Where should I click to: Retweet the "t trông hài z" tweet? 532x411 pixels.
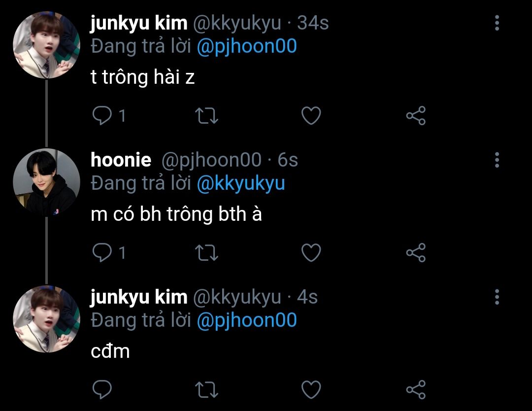pyautogui.click(x=206, y=115)
